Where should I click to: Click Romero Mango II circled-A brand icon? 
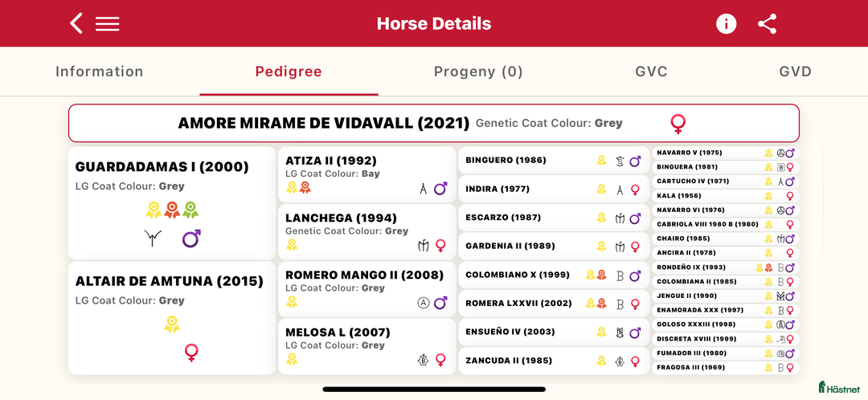point(424,303)
